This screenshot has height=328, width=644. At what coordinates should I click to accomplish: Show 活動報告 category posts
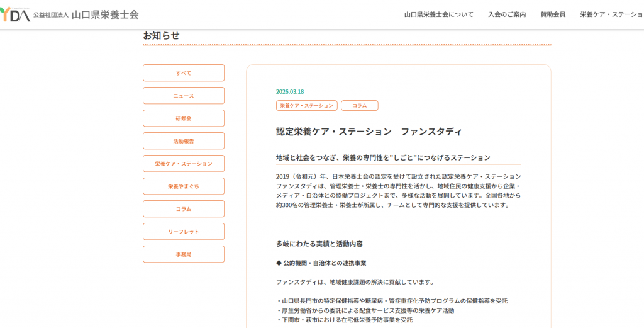click(x=184, y=140)
